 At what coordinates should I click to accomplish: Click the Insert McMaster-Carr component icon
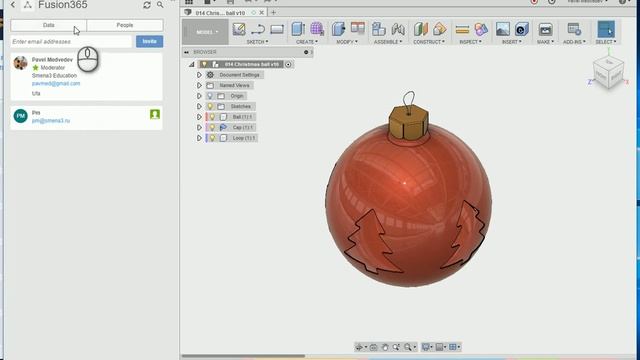point(522,29)
